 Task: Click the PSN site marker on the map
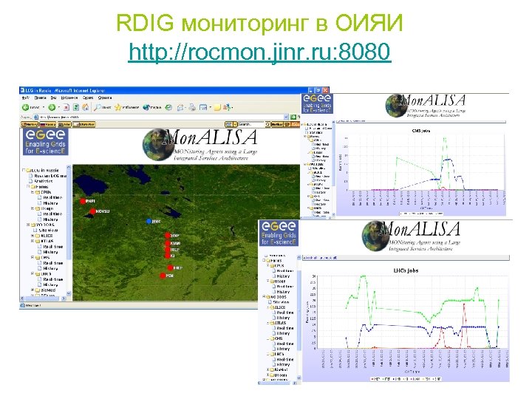163,276
